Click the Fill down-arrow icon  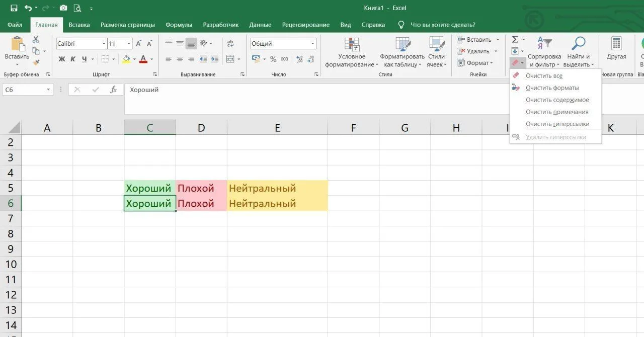click(x=515, y=51)
